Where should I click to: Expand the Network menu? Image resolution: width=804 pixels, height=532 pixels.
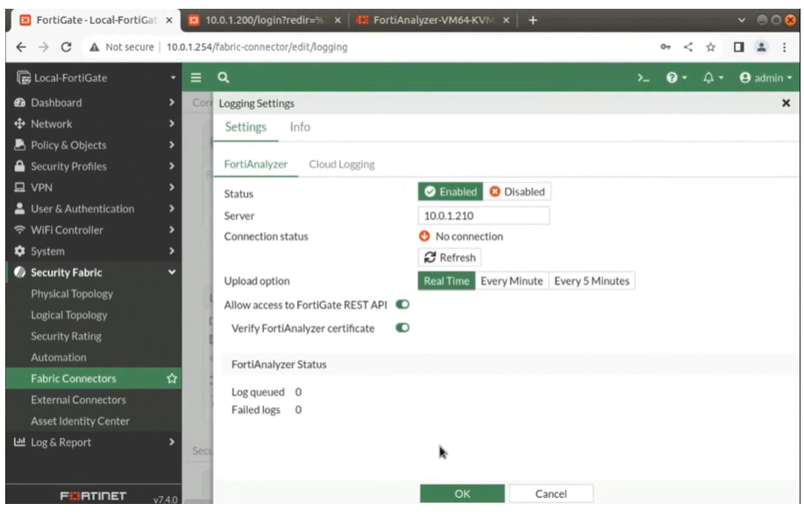pyautogui.click(x=93, y=124)
